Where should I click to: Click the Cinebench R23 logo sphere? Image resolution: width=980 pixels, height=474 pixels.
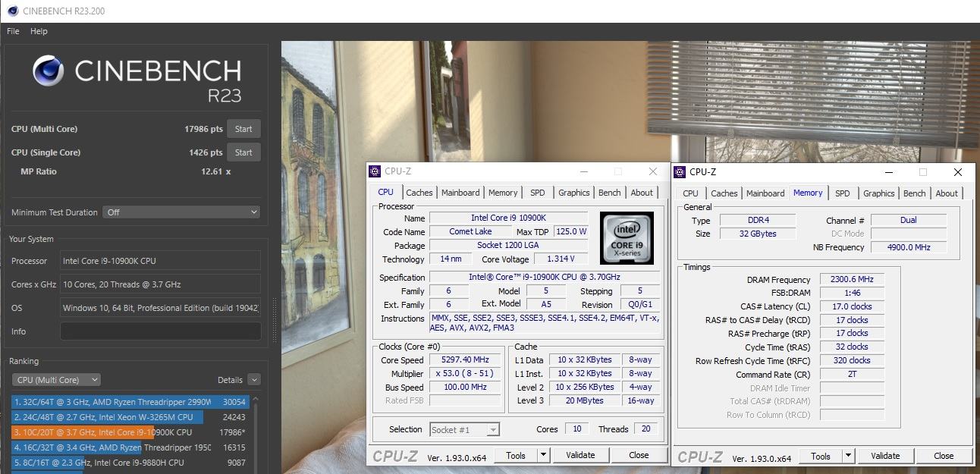coord(48,72)
